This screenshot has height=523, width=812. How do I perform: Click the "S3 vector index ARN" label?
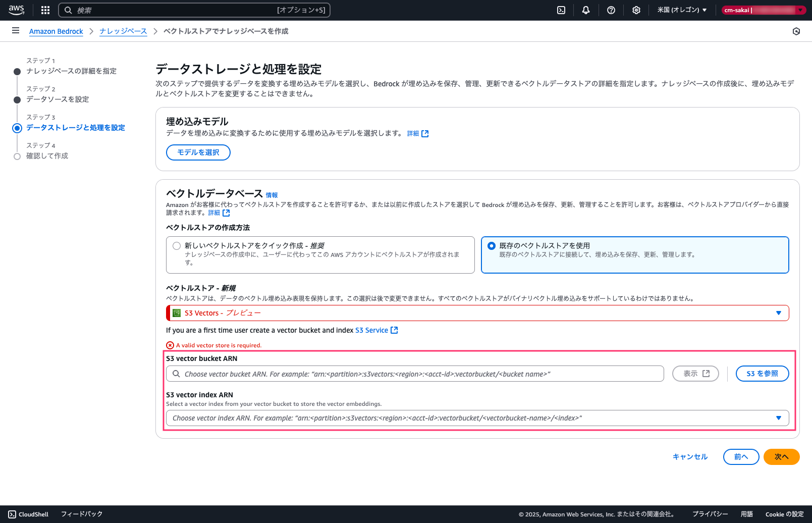[x=199, y=395]
